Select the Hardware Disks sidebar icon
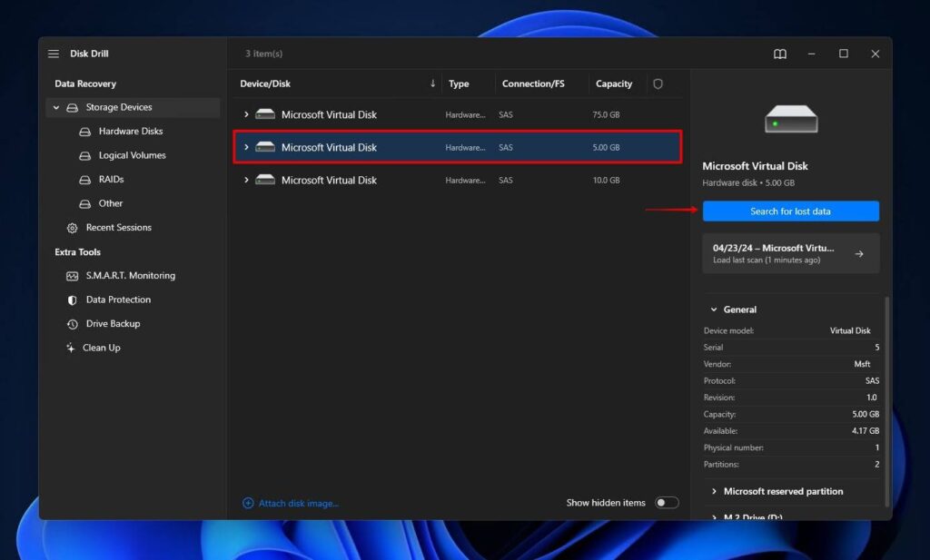Screen dimensions: 930x560 (86, 131)
